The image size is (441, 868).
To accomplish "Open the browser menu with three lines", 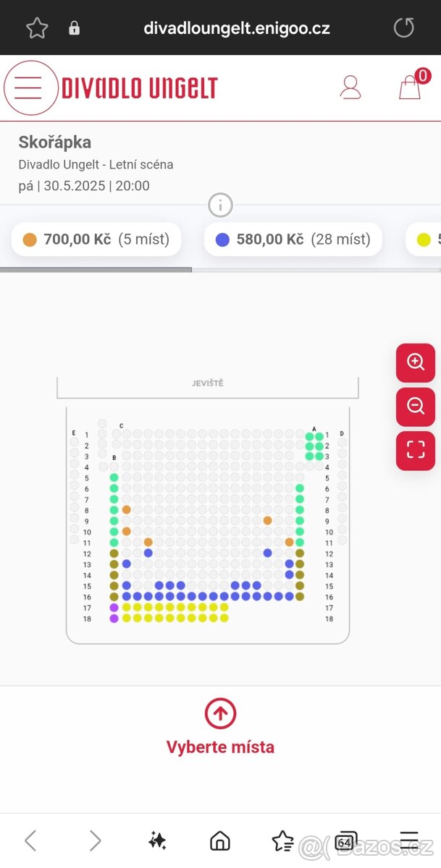I will click(x=409, y=841).
